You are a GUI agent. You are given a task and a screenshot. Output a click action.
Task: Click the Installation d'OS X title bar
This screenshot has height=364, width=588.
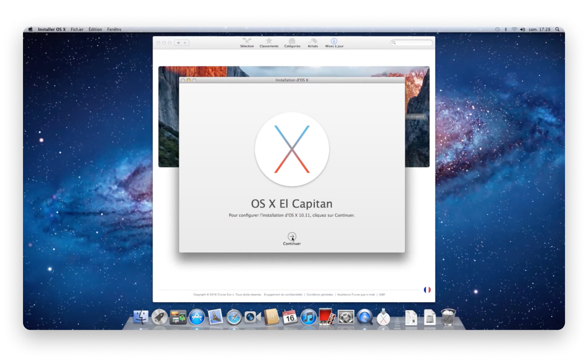click(x=292, y=80)
